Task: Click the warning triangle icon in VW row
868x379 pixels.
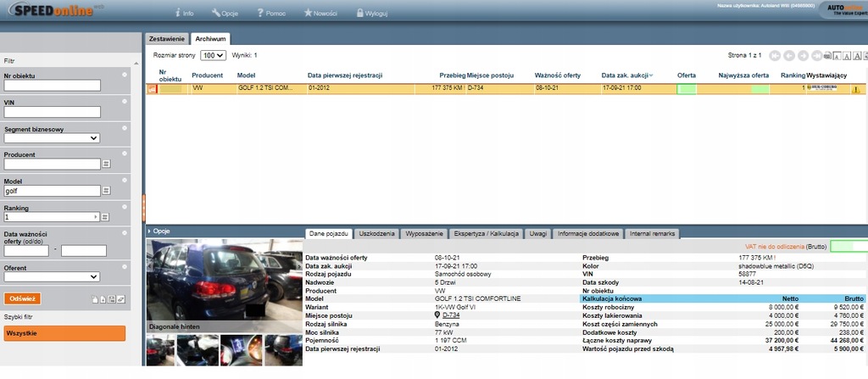Action: 856,89
